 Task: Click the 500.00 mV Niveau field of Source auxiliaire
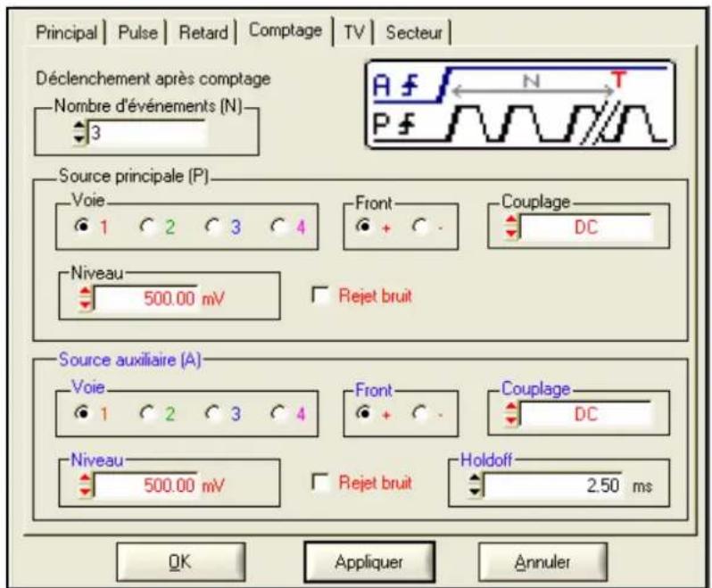(x=145, y=485)
